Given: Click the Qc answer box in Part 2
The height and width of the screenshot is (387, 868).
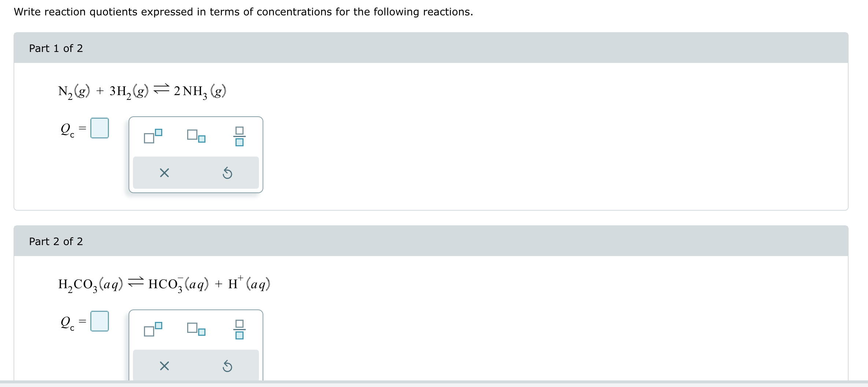Looking at the screenshot, I should (100, 322).
